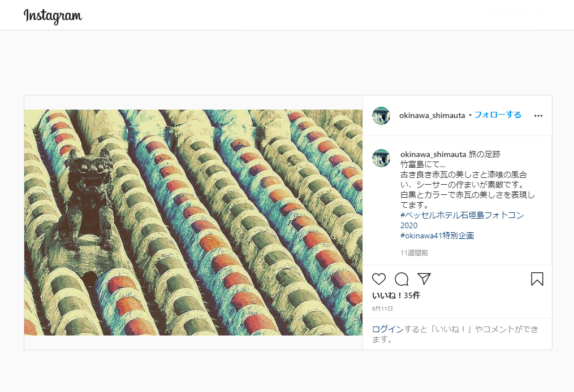
Task: Click the 11週間前 timestamp
Action: [414, 252]
